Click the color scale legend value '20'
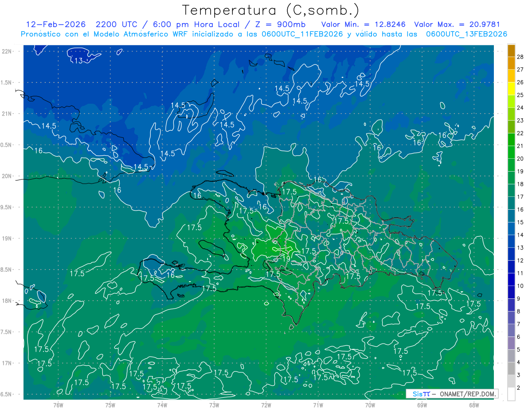 pos(520,159)
